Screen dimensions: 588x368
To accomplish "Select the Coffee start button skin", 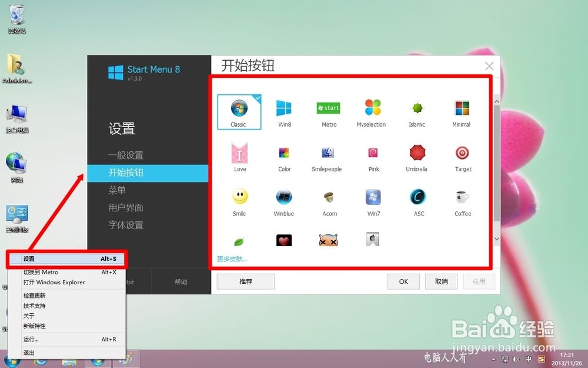I will coord(462,203).
